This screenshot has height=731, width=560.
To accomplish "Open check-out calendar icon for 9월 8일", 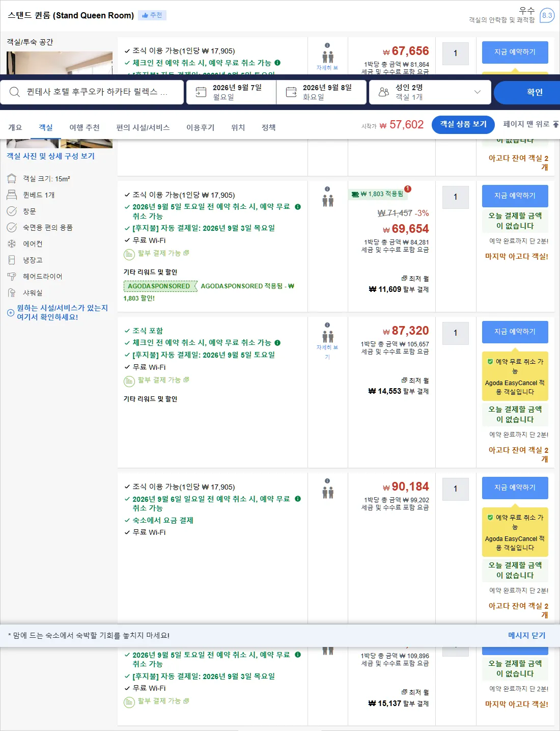I will pyautogui.click(x=291, y=92).
